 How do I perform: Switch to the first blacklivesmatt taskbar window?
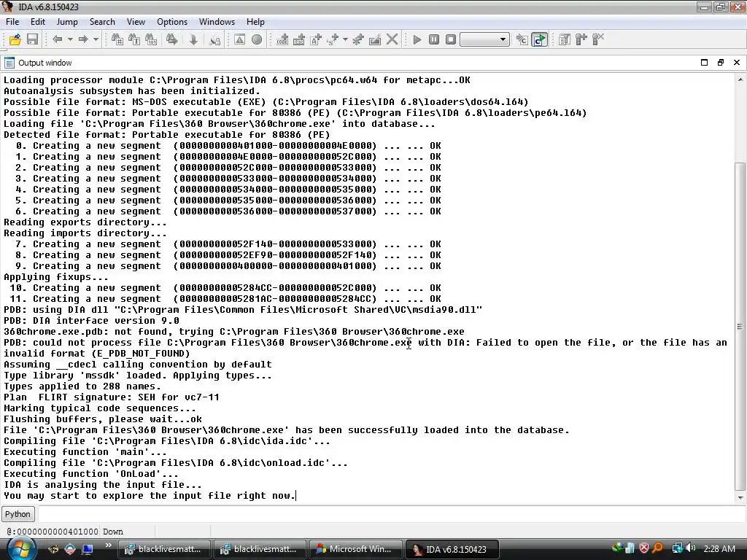click(x=164, y=549)
